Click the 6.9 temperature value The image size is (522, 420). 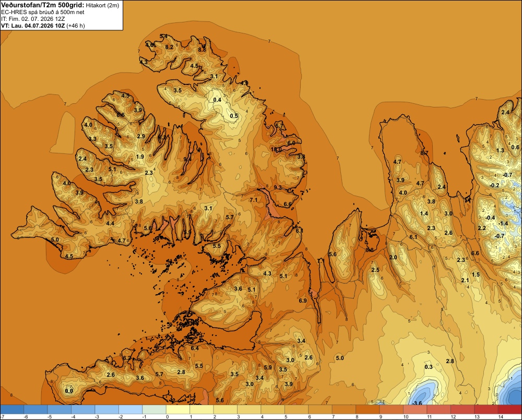(x=303, y=301)
